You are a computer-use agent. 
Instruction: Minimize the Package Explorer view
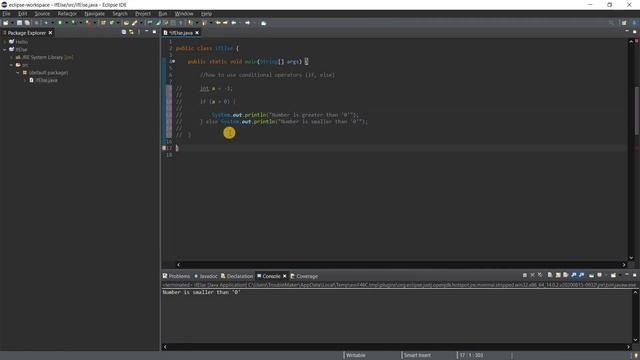click(x=147, y=31)
